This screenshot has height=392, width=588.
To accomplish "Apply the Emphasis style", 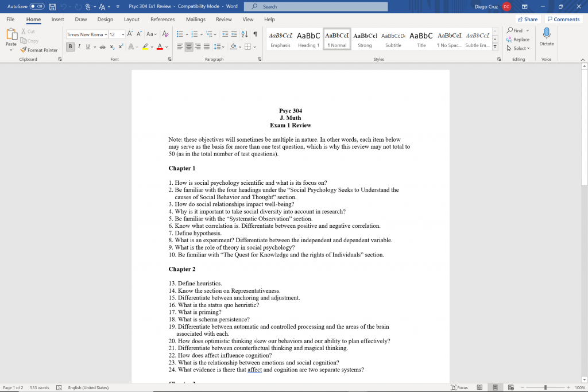I will [x=280, y=39].
